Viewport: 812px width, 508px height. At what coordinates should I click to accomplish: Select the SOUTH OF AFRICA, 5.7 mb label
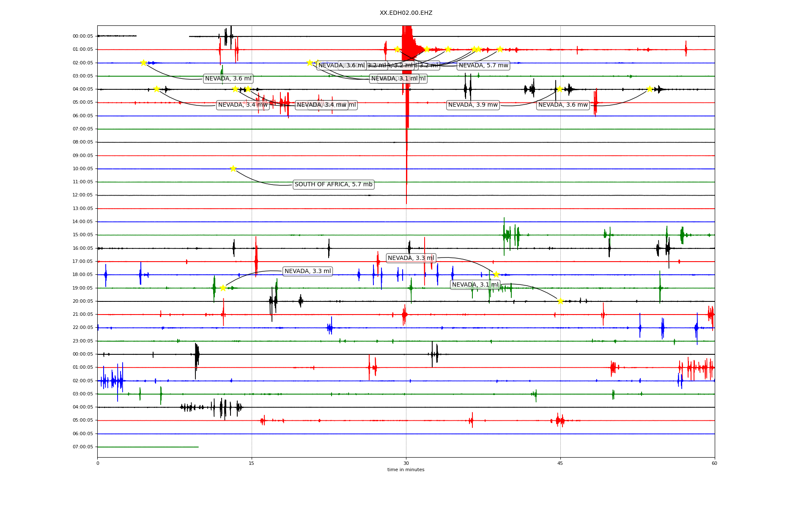click(x=333, y=185)
